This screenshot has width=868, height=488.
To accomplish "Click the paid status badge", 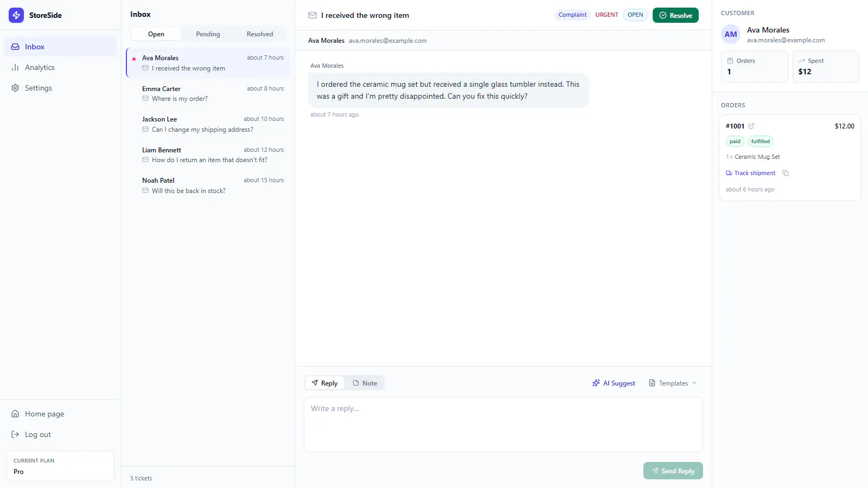I will 735,142.
